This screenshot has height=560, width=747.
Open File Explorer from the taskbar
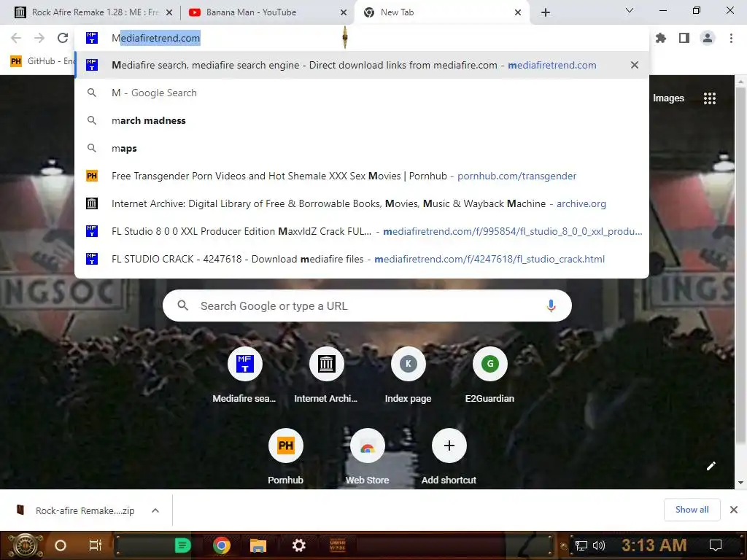pos(258,545)
